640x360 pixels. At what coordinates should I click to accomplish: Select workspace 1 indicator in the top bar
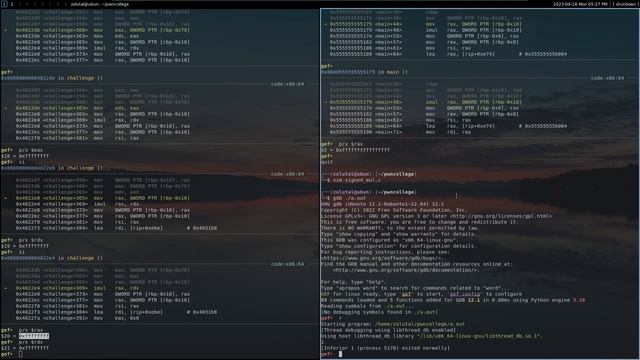click(4, 4)
